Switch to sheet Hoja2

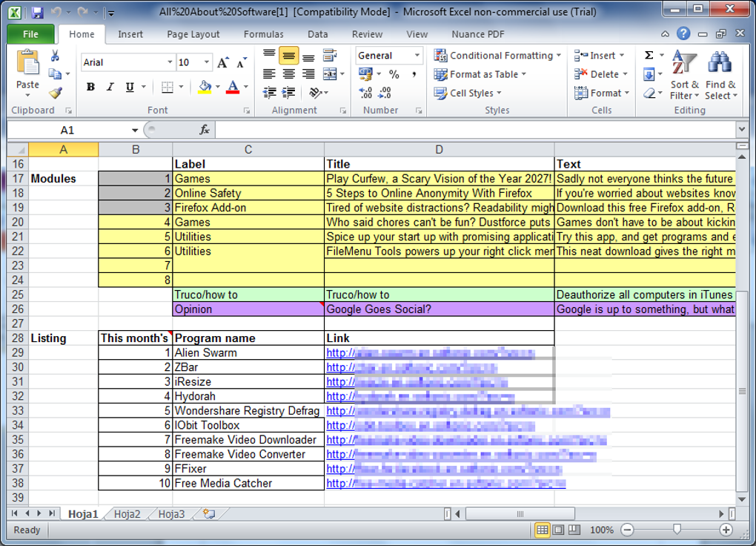click(127, 514)
